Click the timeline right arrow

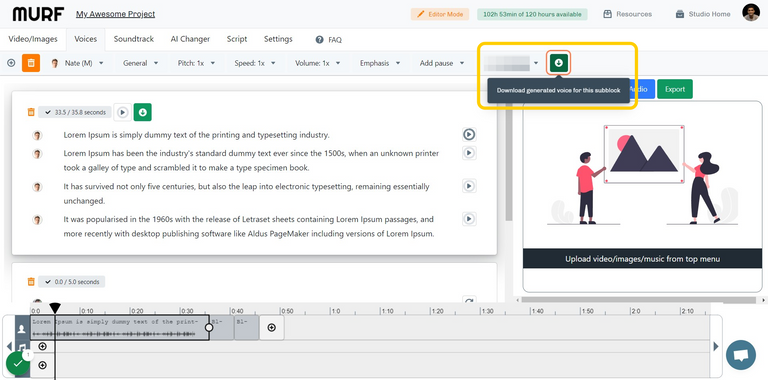point(716,347)
